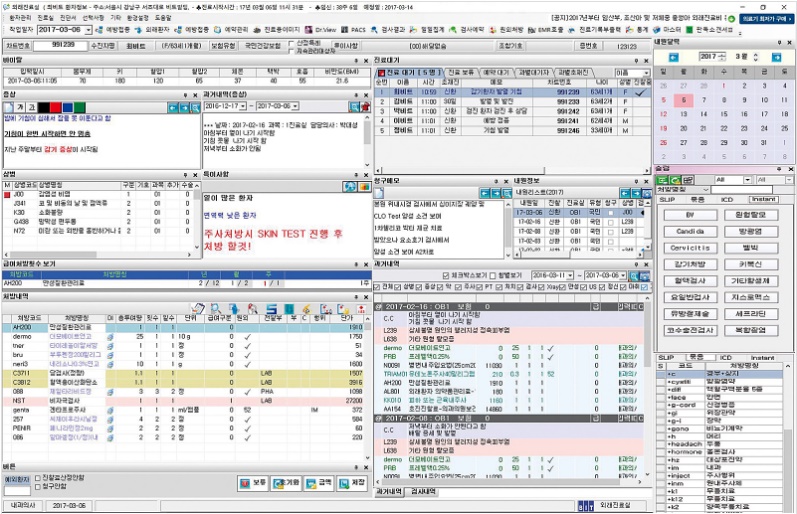
Task: Toggle PT filter checkbox
Action: click(480, 287)
